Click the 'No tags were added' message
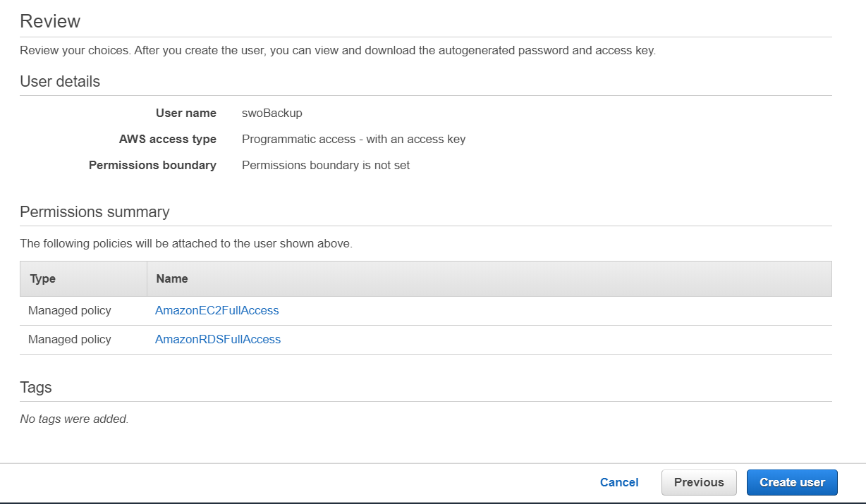Image resolution: width=866 pixels, height=504 pixels. [74, 419]
